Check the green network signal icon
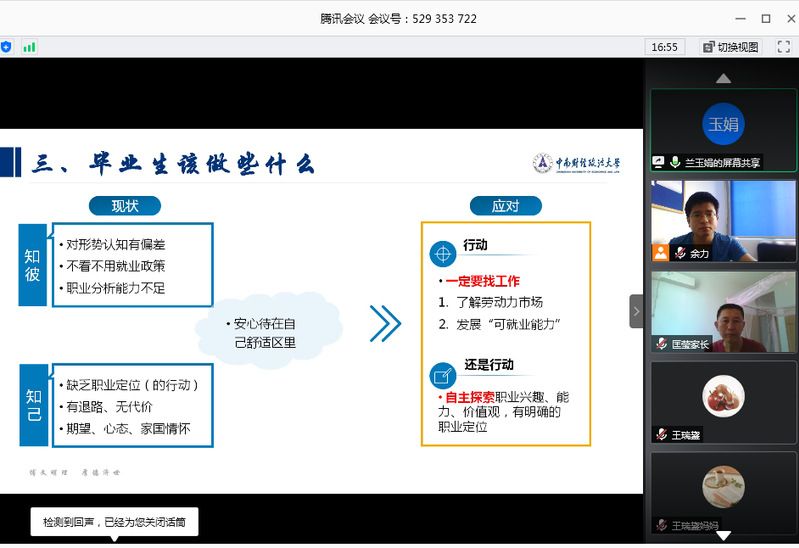Image resolution: width=799 pixels, height=548 pixels. [x=29, y=46]
